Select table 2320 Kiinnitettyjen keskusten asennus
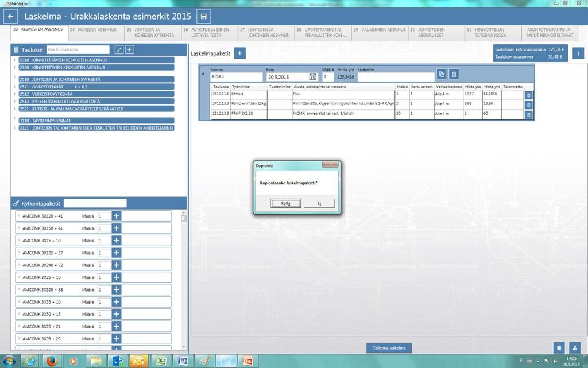The width and height of the screenshot is (588, 368). [x=96, y=67]
